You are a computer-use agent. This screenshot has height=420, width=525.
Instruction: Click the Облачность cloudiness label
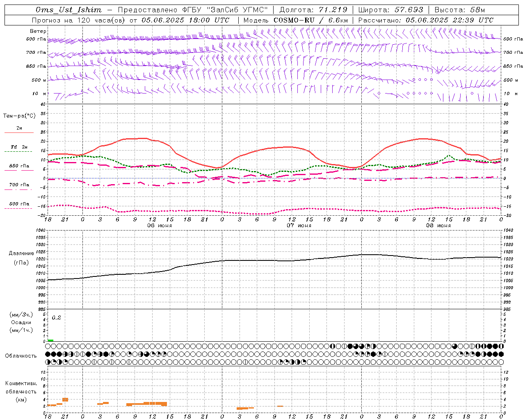point(21,356)
